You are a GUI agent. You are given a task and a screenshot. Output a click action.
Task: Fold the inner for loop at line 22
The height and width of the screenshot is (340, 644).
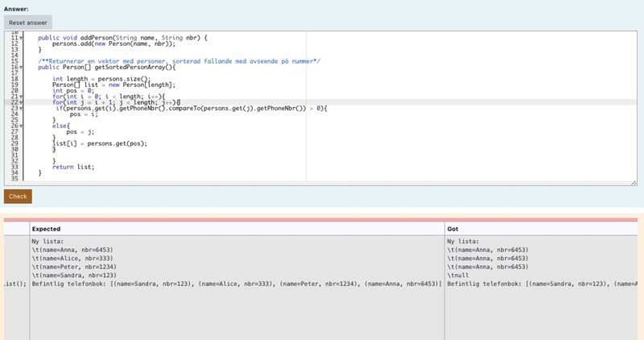pos(22,102)
